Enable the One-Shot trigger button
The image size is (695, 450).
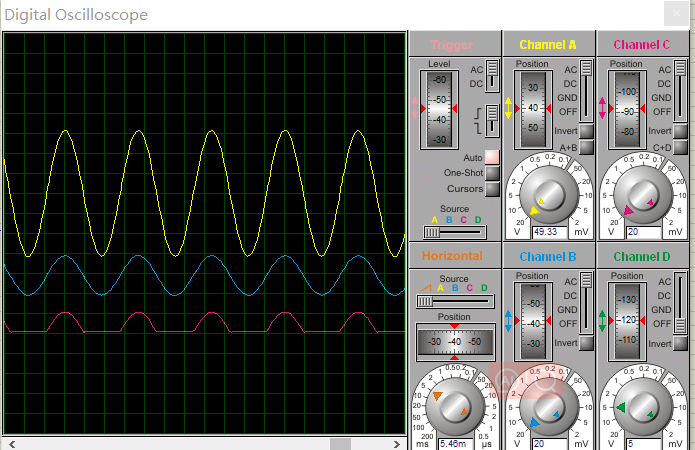[x=492, y=173]
